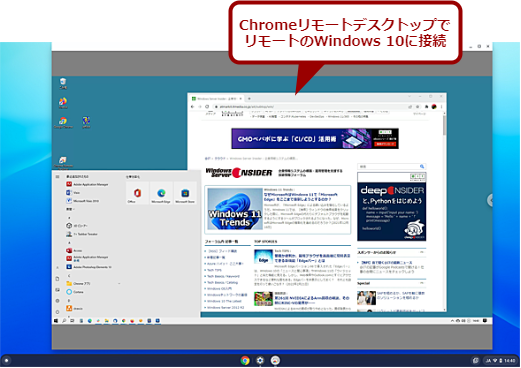Open the Tech Basics/Catalog link
The width and height of the screenshot is (521, 368).
point(222,282)
